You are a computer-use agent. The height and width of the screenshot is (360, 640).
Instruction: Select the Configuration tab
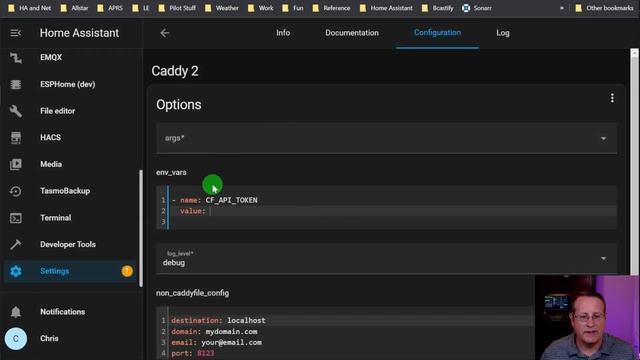coord(437,33)
